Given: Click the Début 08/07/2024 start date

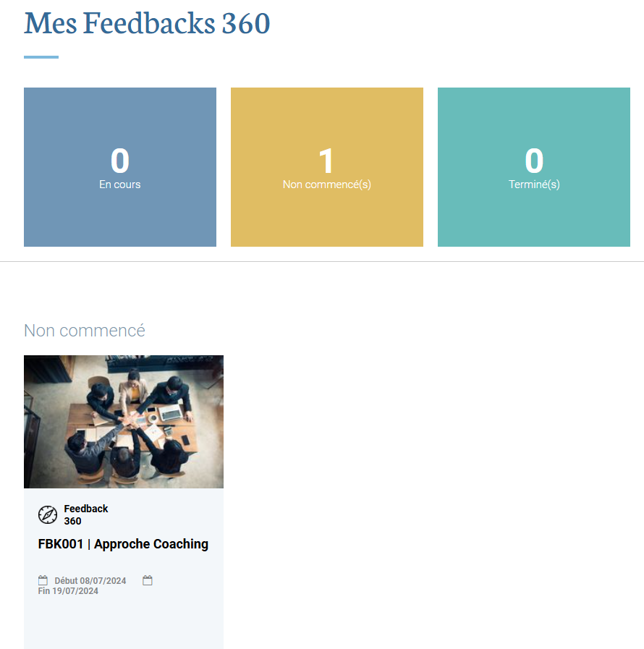Looking at the screenshot, I should tap(90, 581).
